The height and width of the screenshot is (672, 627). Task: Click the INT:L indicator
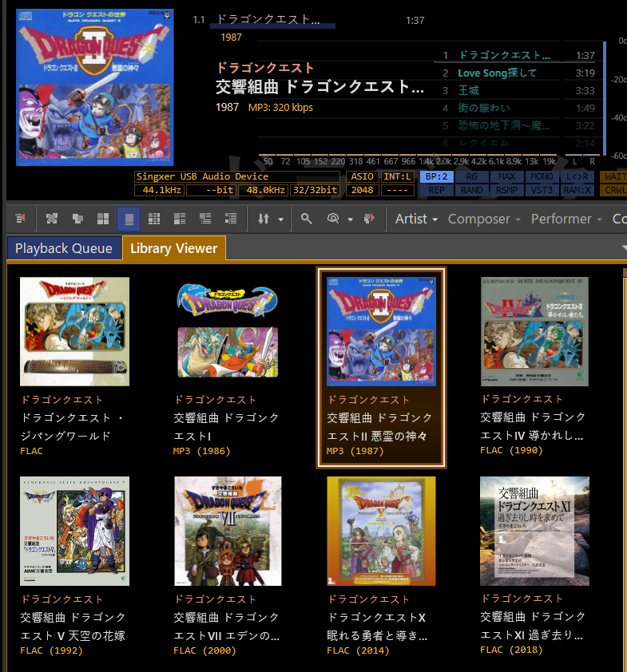[x=398, y=176]
